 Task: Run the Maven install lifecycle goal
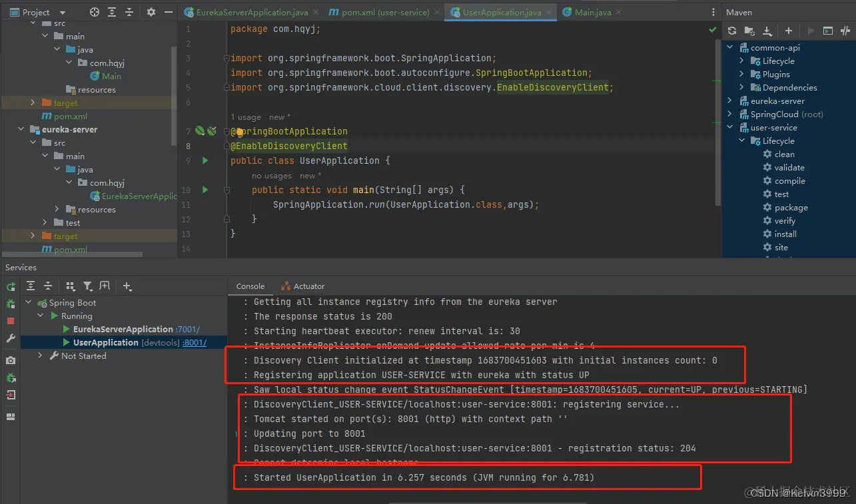click(785, 234)
